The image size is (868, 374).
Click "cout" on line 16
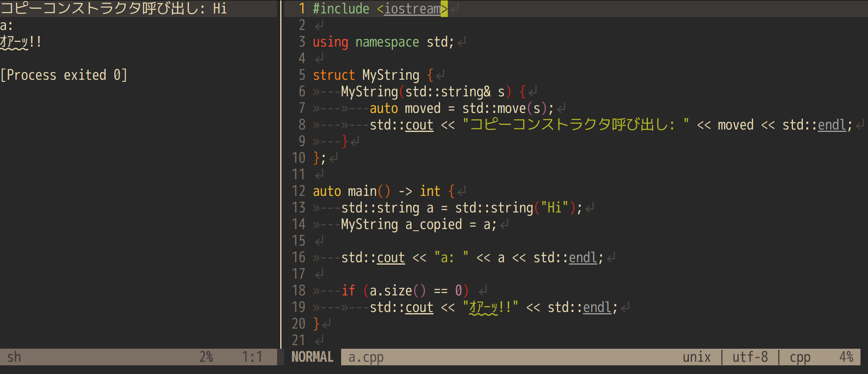click(x=391, y=257)
